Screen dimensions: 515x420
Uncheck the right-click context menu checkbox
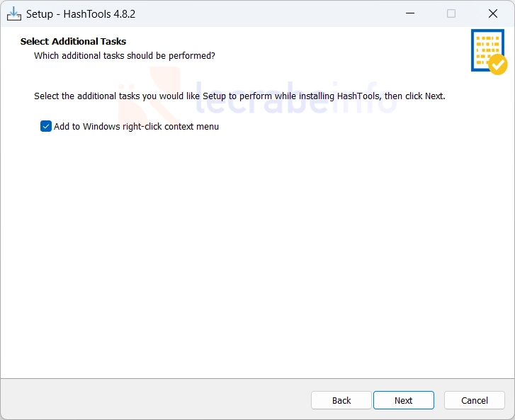coord(46,126)
